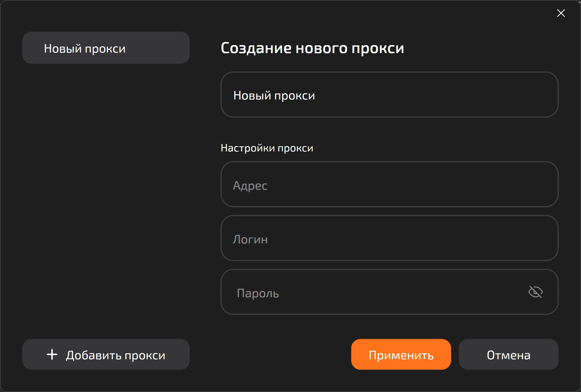
Task: Click the plus icon beside Добавить прокси
Action: pyautogui.click(x=52, y=355)
